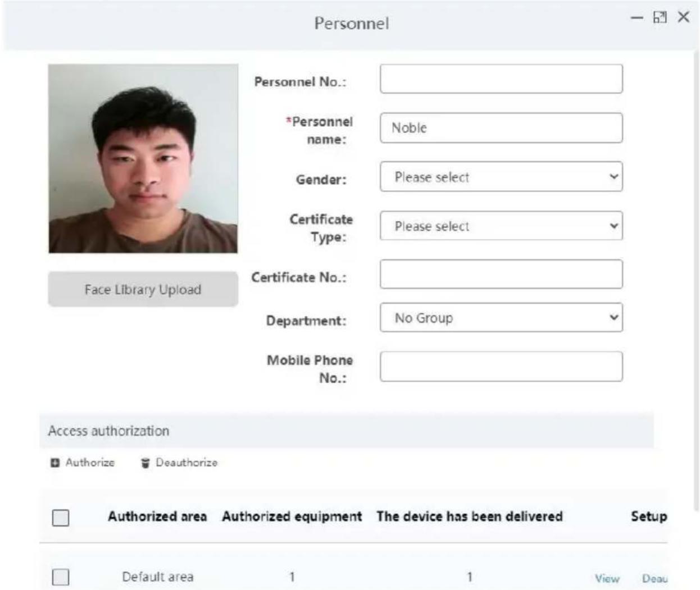Click into the Certificate No. field
This screenshot has width=700, height=590.
click(x=501, y=274)
